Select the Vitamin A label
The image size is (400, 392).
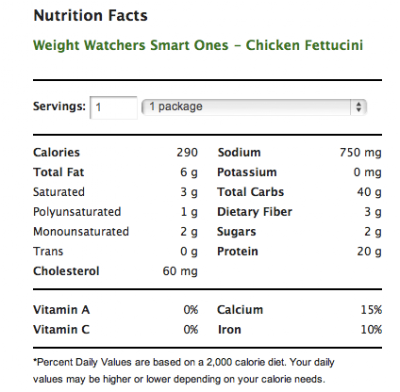coord(61,310)
